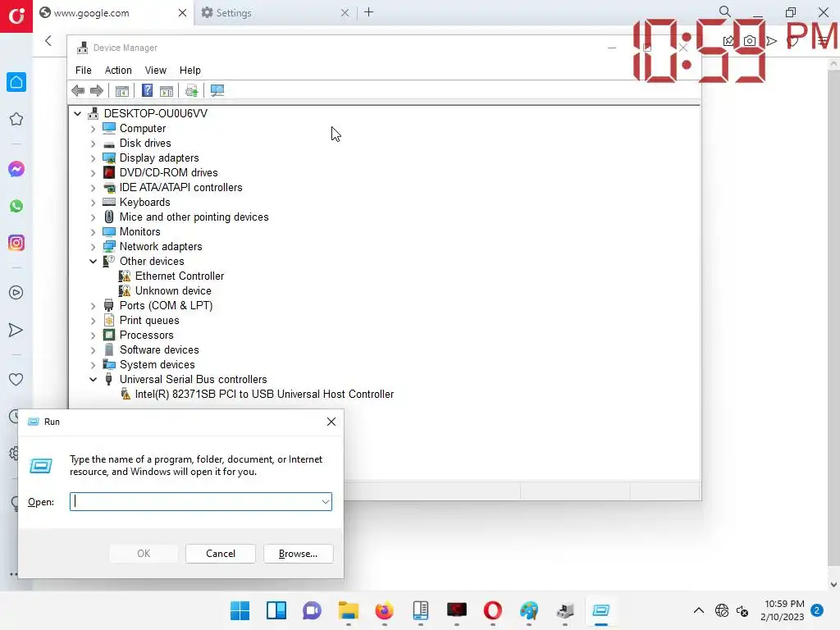
Task: Click Scan for hardware changes monitor icon
Action: click(217, 90)
